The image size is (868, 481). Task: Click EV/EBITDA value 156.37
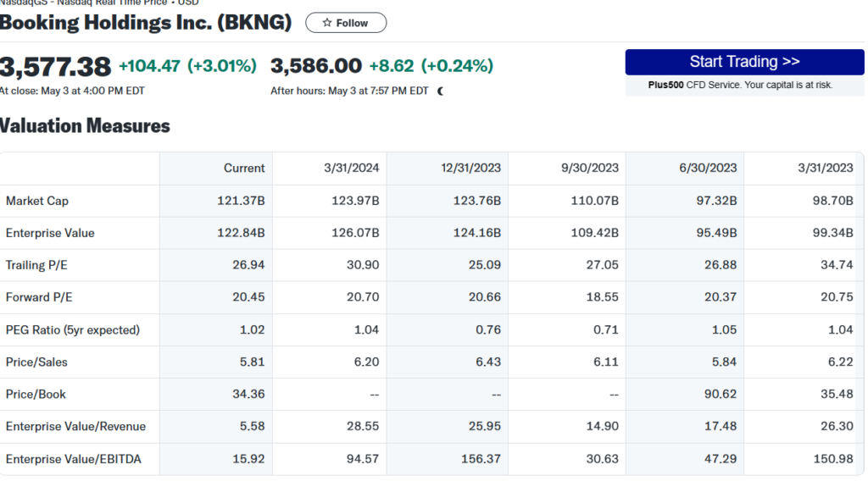pyautogui.click(x=481, y=459)
